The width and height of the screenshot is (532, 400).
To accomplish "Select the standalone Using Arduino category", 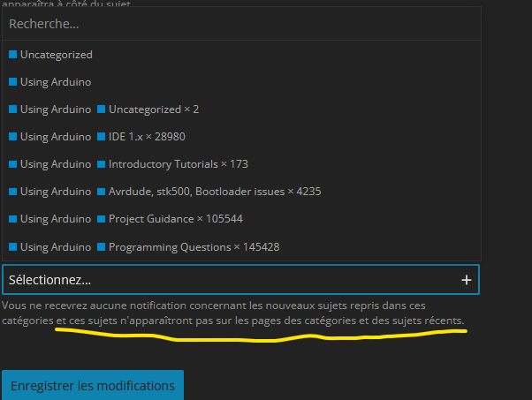I will [241, 82].
